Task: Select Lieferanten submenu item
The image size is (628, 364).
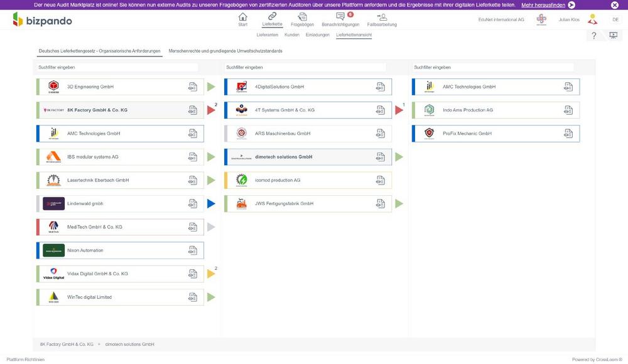Action: 267,35
